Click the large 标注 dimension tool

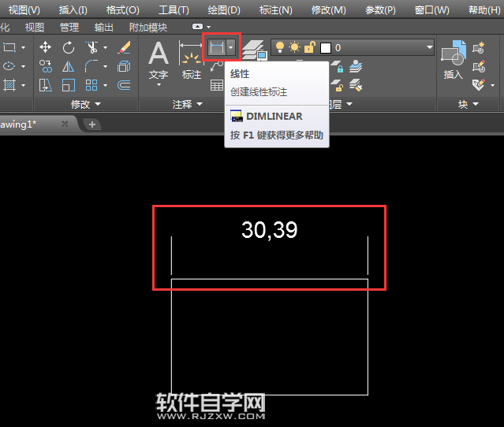[x=191, y=61]
